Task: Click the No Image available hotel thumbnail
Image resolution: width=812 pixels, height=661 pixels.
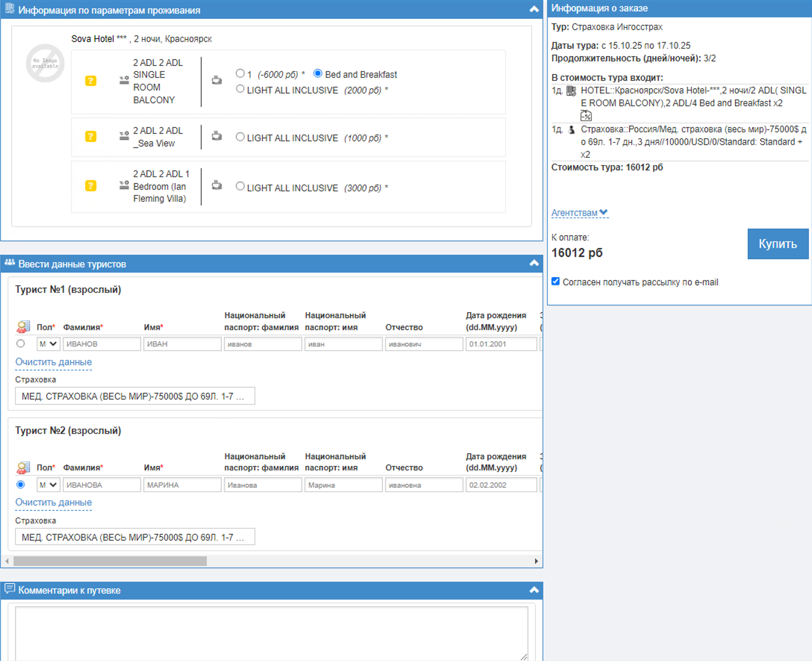Action: (45, 63)
